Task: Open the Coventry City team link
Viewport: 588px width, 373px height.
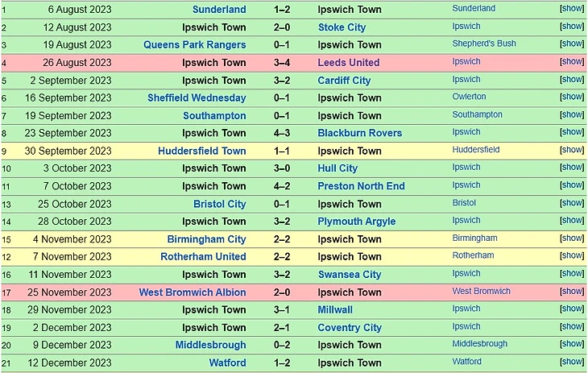Action: pyautogui.click(x=350, y=328)
